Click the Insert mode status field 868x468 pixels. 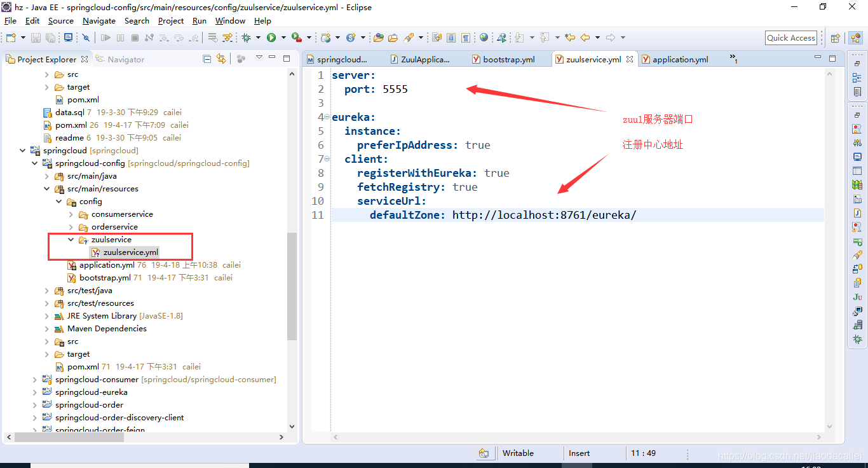click(579, 453)
